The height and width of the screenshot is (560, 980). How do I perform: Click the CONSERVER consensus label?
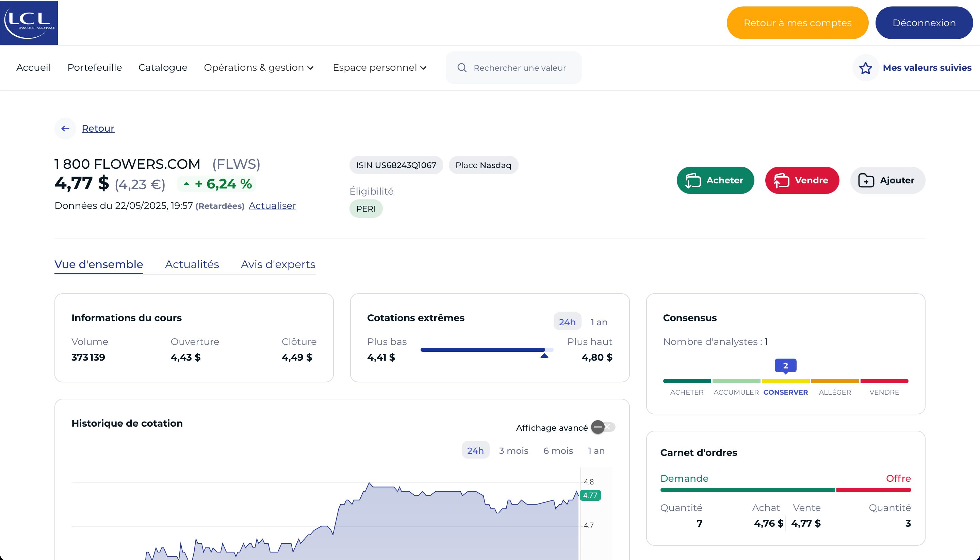click(785, 392)
